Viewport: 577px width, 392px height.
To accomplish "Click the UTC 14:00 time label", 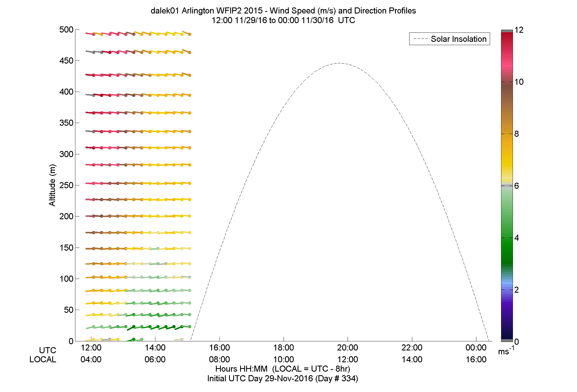I will point(155,348).
